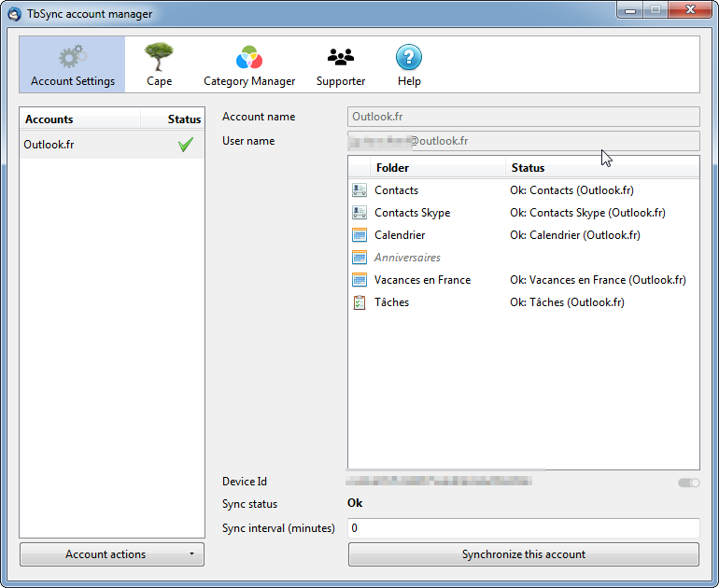
Task: Click the green checkmark status for Outlook.fr
Action: pyautogui.click(x=185, y=145)
